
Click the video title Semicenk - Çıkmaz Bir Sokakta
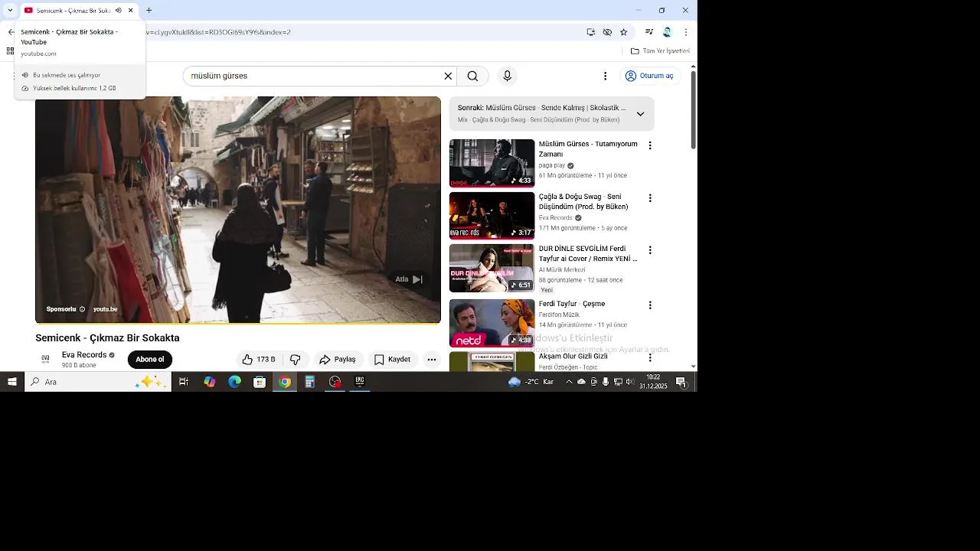click(x=107, y=338)
